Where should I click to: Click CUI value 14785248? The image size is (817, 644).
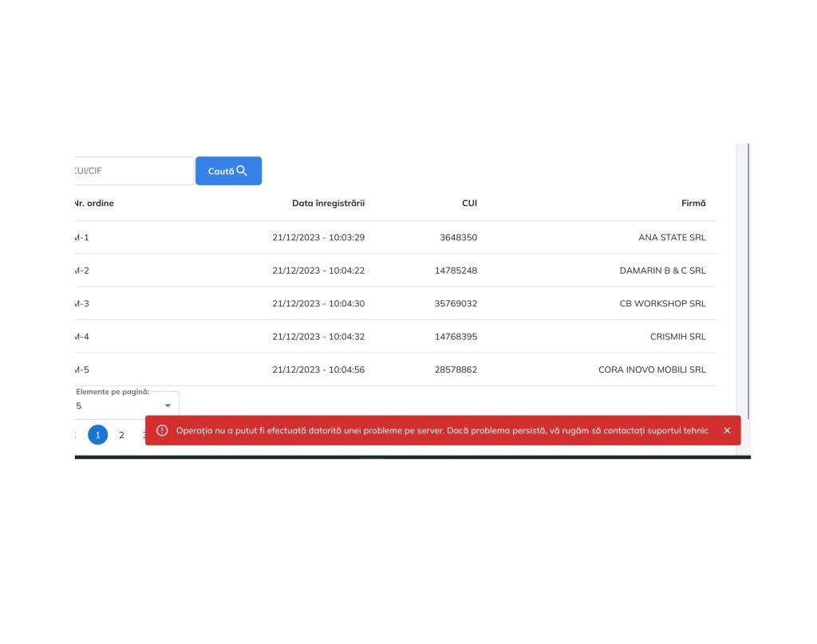[x=456, y=271]
